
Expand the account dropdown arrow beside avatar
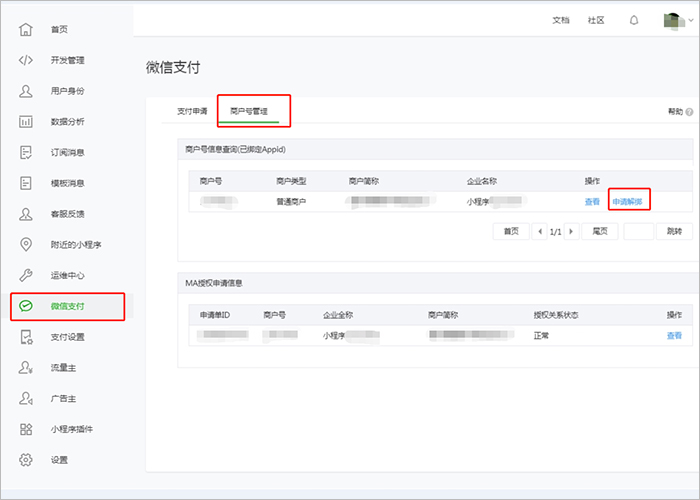point(691,21)
